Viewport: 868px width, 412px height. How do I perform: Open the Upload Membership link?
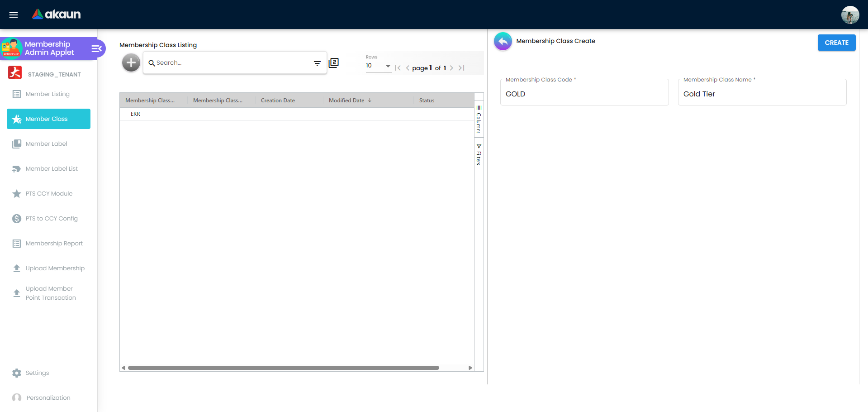click(x=55, y=268)
